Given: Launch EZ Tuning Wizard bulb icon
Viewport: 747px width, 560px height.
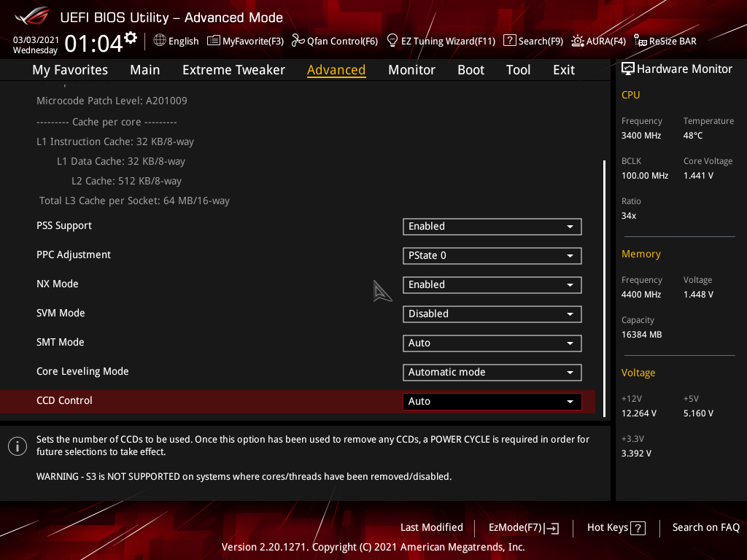Looking at the screenshot, I should [x=392, y=41].
